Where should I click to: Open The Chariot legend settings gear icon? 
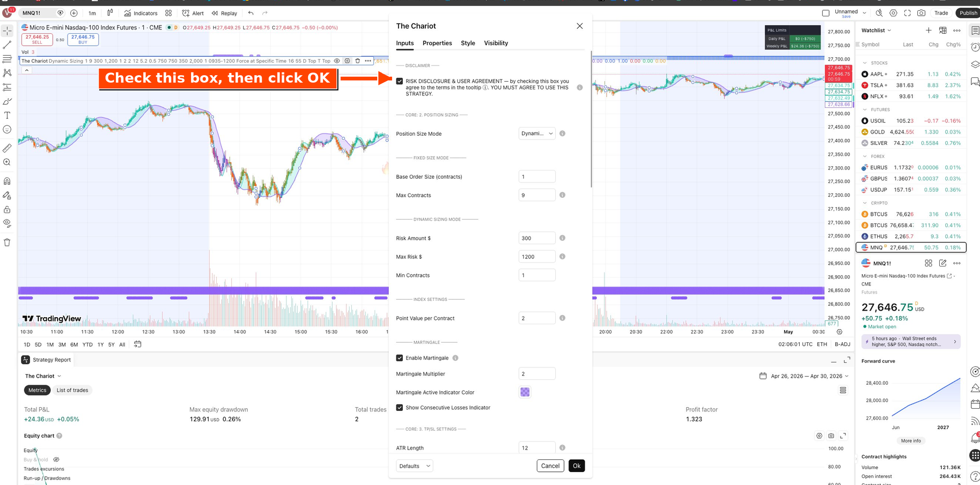(347, 61)
